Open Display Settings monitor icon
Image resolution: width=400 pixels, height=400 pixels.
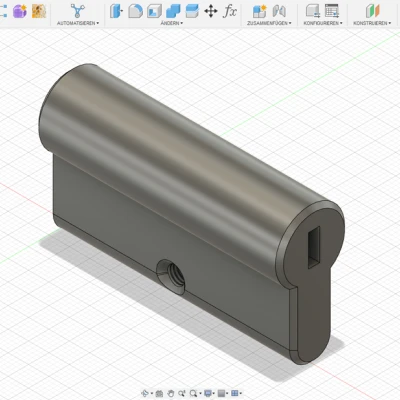[208, 393]
